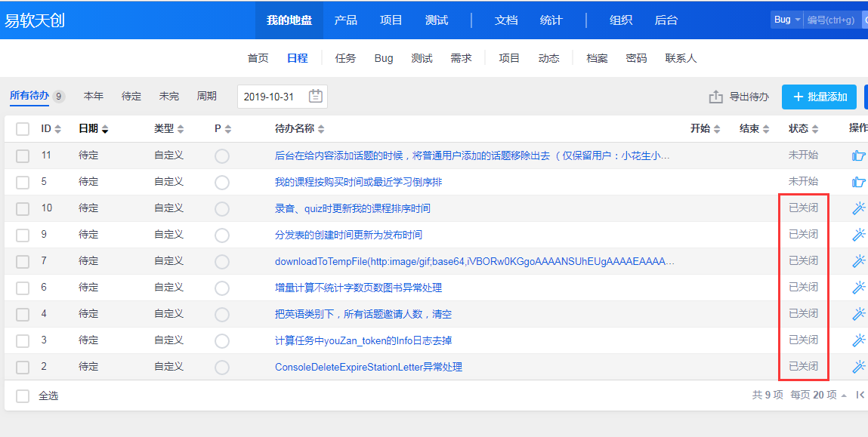Check the 全选 select-all checkbox at bottom

tap(23, 395)
